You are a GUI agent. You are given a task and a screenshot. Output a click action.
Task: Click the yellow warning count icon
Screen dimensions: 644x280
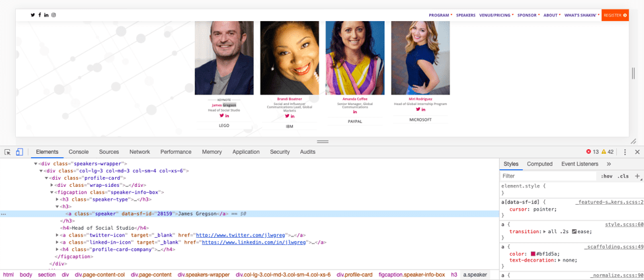pyautogui.click(x=604, y=152)
